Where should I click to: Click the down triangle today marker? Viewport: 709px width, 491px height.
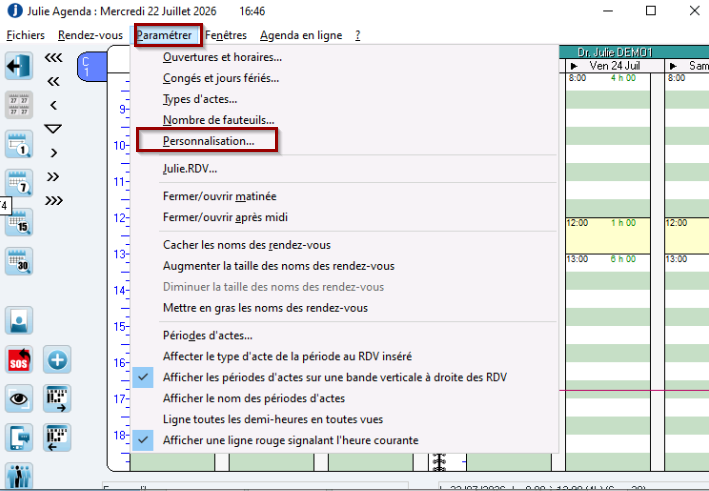click(x=53, y=129)
